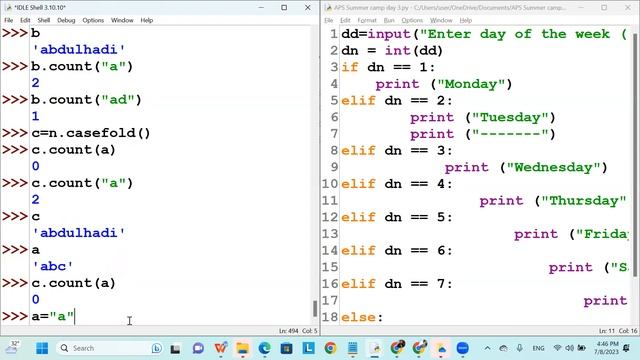Open the Options menu in IDLE Shell
The width and height of the screenshot is (640, 360).
coord(93,20)
